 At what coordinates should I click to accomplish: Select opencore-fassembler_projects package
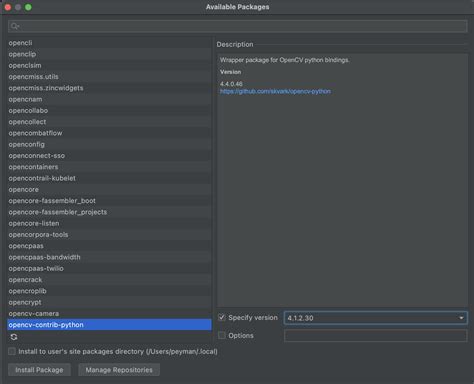tap(109, 212)
